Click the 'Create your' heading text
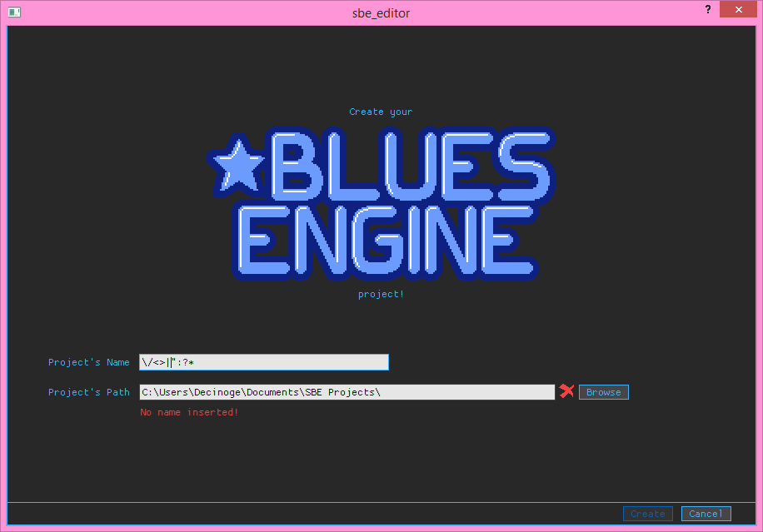The image size is (763, 532). (381, 112)
